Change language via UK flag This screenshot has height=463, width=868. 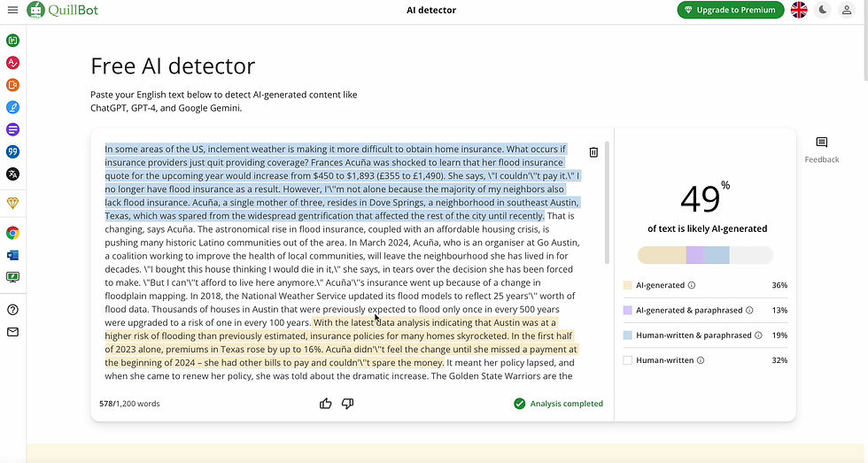(799, 10)
